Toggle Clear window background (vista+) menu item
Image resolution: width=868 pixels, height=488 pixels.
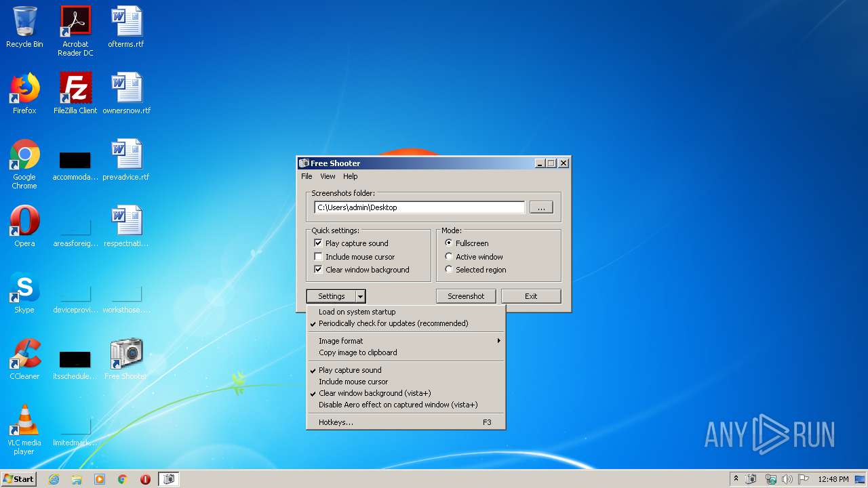point(406,393)
